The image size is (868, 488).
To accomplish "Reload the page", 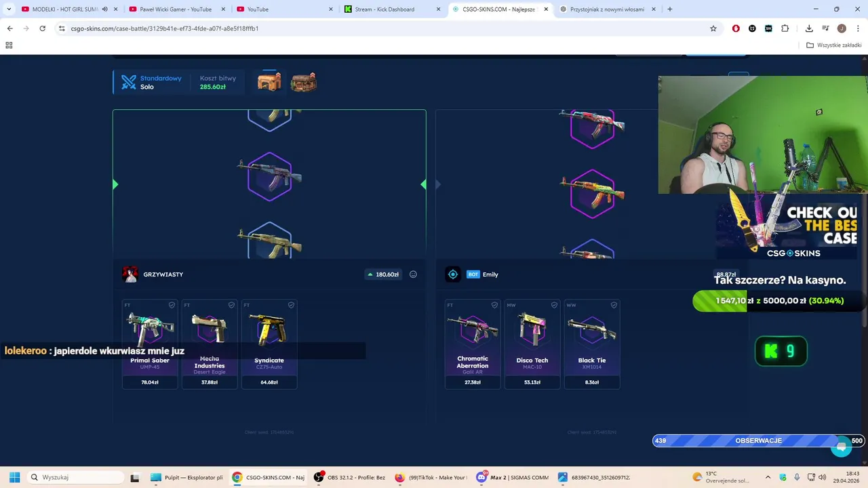I will (42, 28).
